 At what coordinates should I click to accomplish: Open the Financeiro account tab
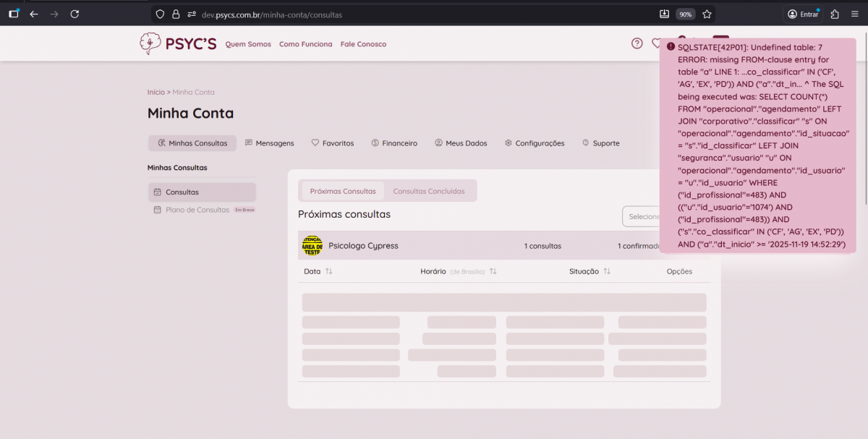tap(394, 143)
